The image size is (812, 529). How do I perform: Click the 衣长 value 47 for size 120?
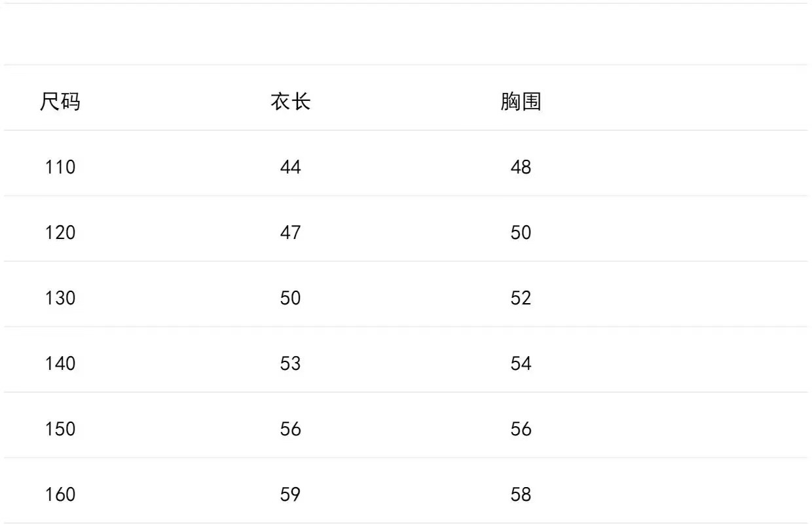(x=290, y=233)
